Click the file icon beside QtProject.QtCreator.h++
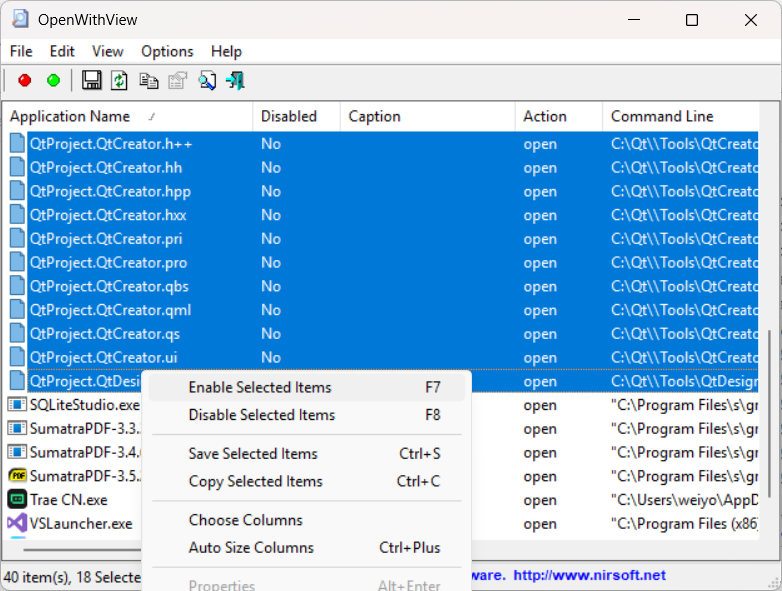Viewport: 782px width, 591px height. tap(17, 143)
